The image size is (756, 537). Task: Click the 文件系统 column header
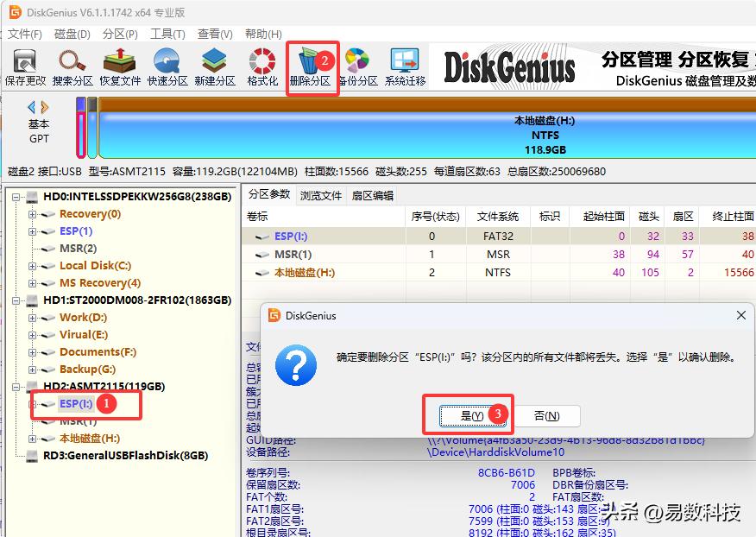tap(498, 217)
